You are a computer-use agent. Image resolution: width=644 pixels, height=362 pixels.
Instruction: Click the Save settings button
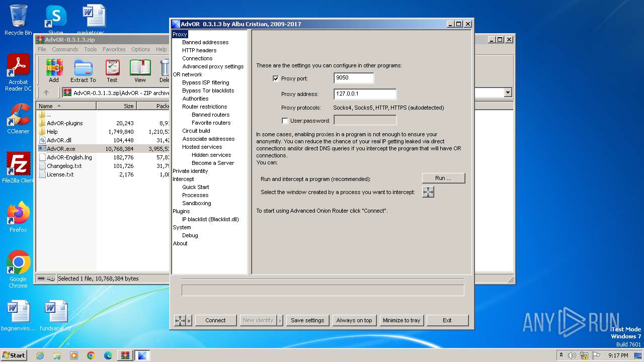(x=307, y=320)
